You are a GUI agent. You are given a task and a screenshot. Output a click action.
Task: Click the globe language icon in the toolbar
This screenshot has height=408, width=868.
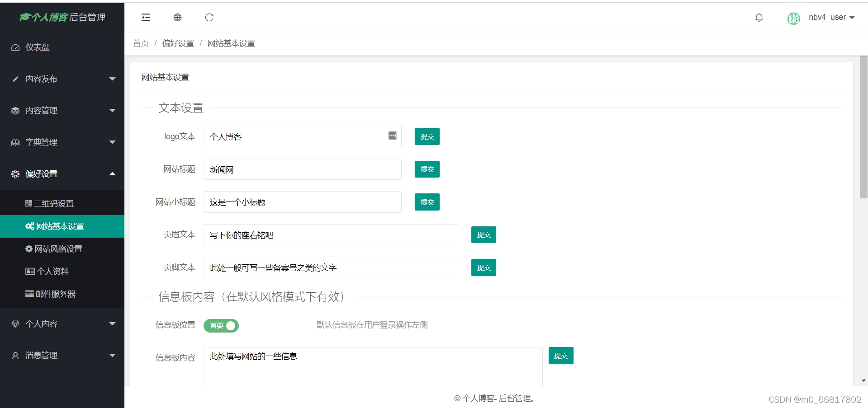pyautogui.click(x=177, y=17)
